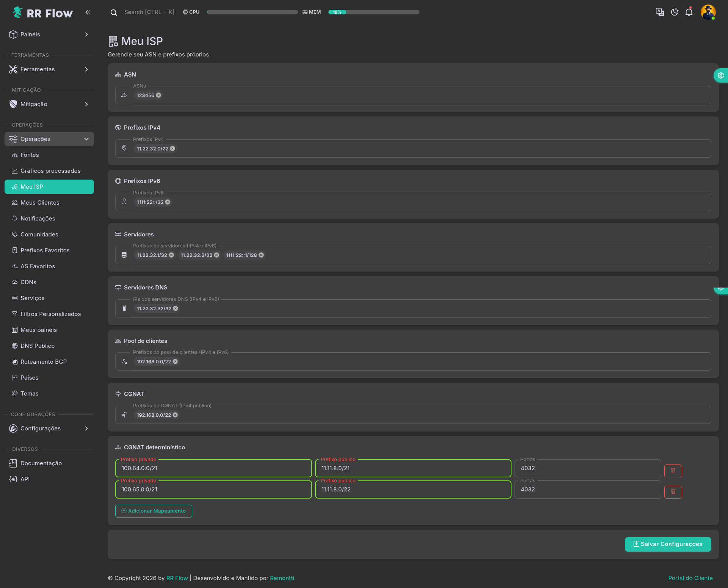Click the MEM usage progress bar

click(373, 12)
